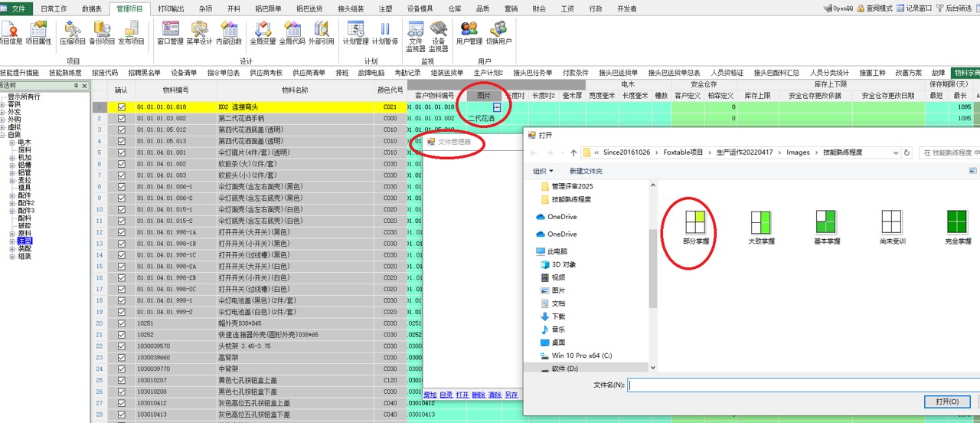This screenshot has height=423, width=980.
Task: Open the 内部函数 tool
Action: (x=229, y=32)
